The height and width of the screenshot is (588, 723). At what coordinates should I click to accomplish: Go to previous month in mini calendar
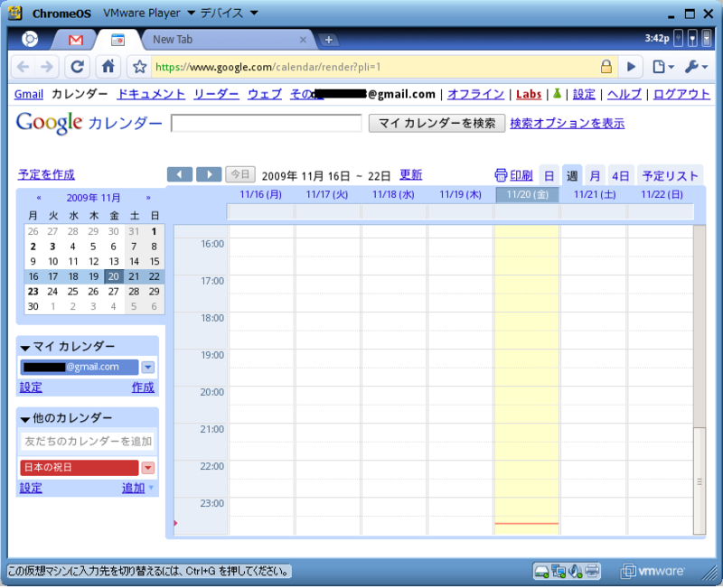pos(39,198)
